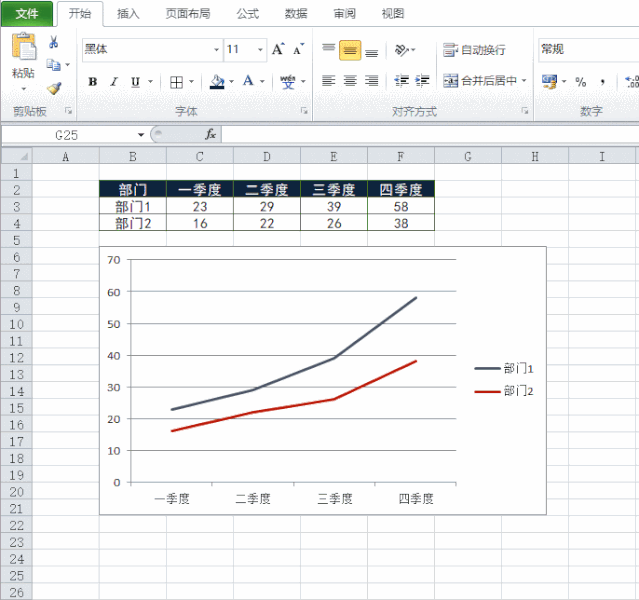Open the font size dropdown
639x600 pixels.
260,50
